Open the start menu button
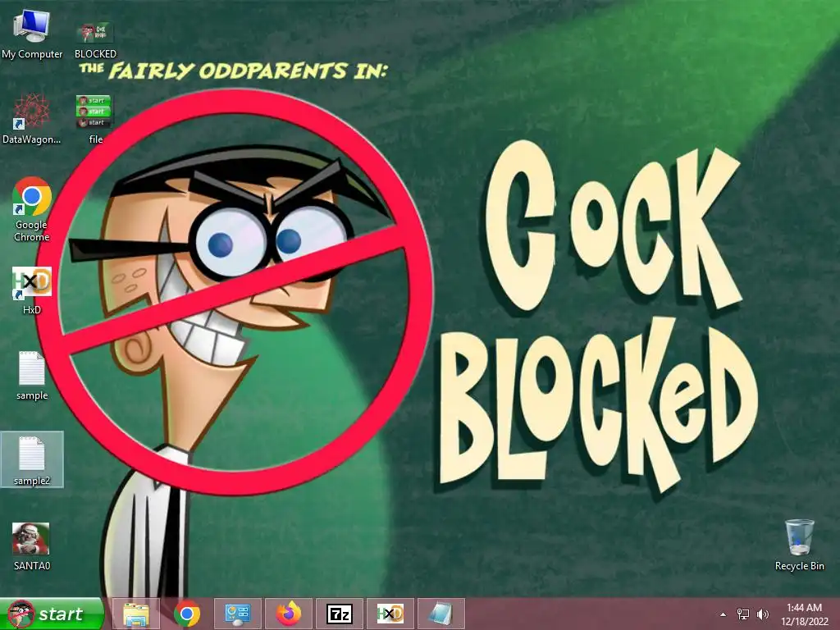Viewport: 840px width, 630px height. [x=52, y=614]
